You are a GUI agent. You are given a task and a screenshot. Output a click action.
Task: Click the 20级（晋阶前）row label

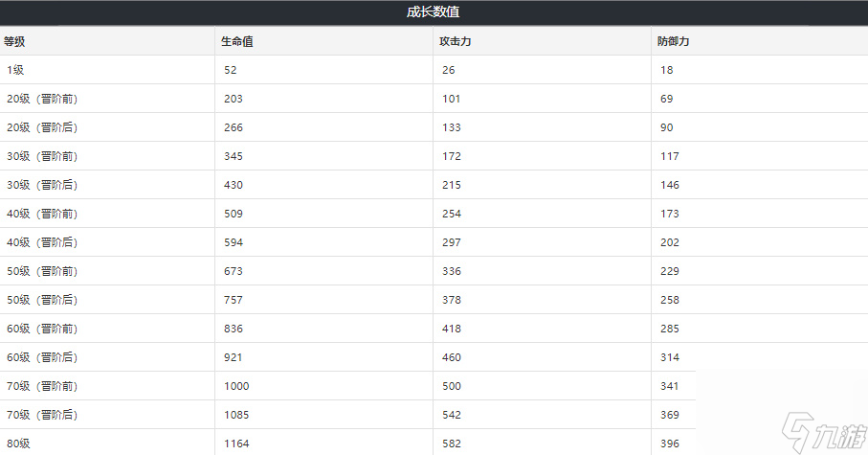[44, 99]
